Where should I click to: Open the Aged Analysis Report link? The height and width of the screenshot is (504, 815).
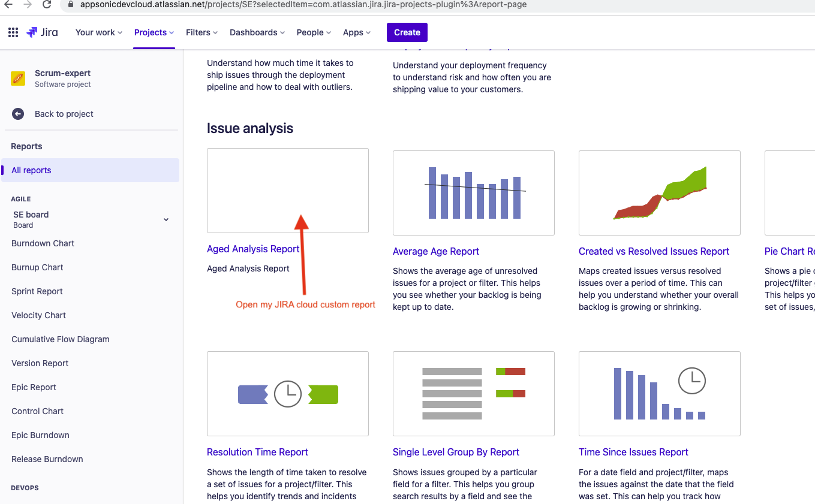pyautogui.click(x=253, y=249)
